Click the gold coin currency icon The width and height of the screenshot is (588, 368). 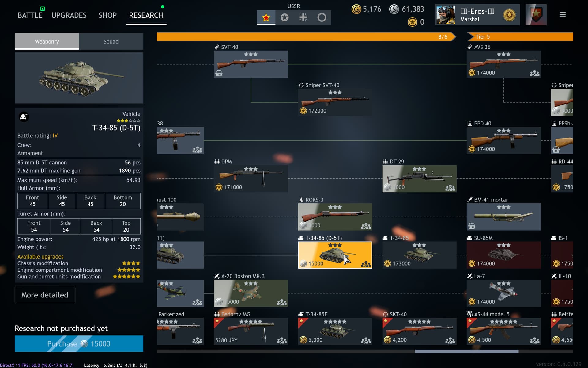point(356,9)
